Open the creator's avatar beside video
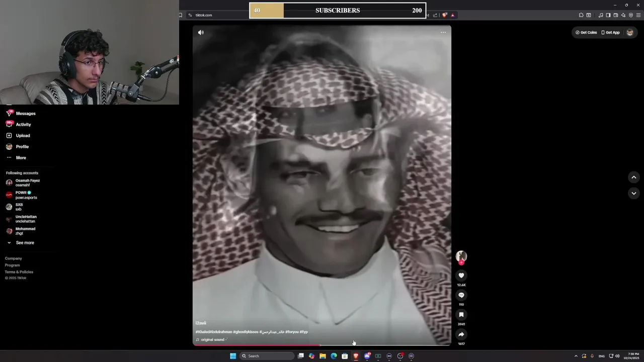Screen dimensions: 644x362 [x=461, y=256]
